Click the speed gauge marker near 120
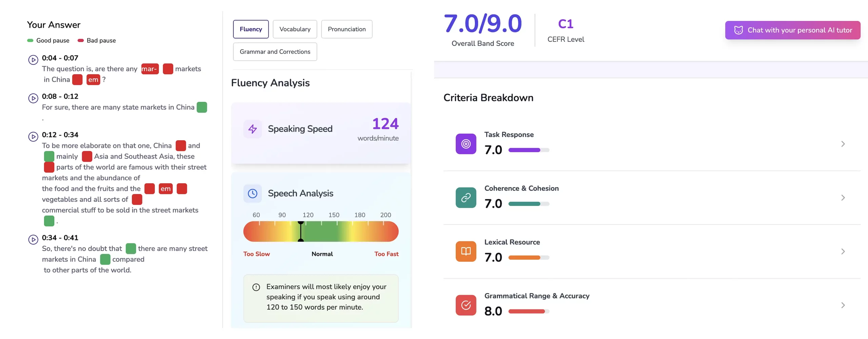 click(301, 232)
